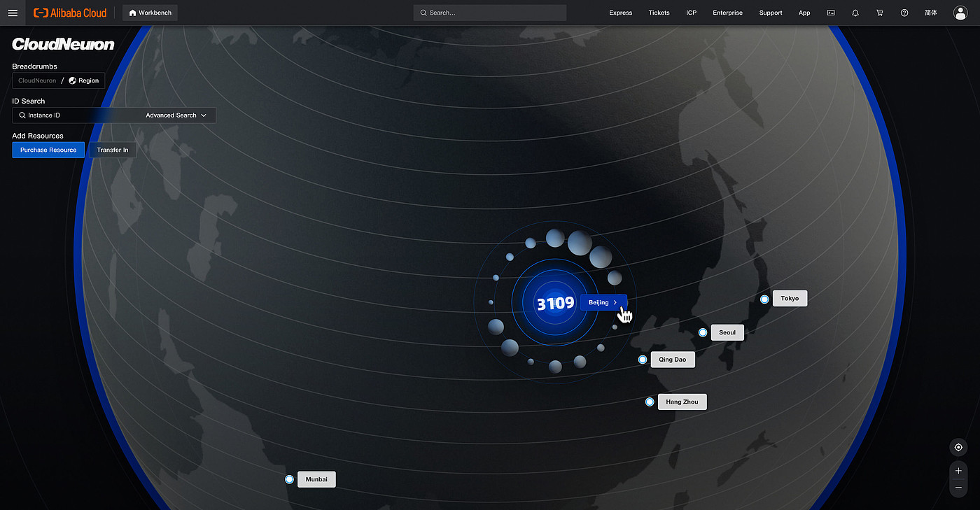Open the shopping cart
980x510 pixels.
(880, 13)
